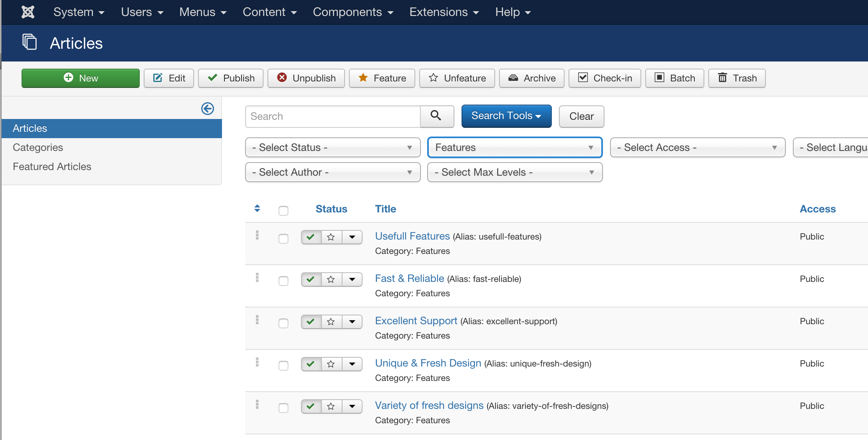Click into the Search input field
This screenshot has height=440, width=868.
(333, 117)
